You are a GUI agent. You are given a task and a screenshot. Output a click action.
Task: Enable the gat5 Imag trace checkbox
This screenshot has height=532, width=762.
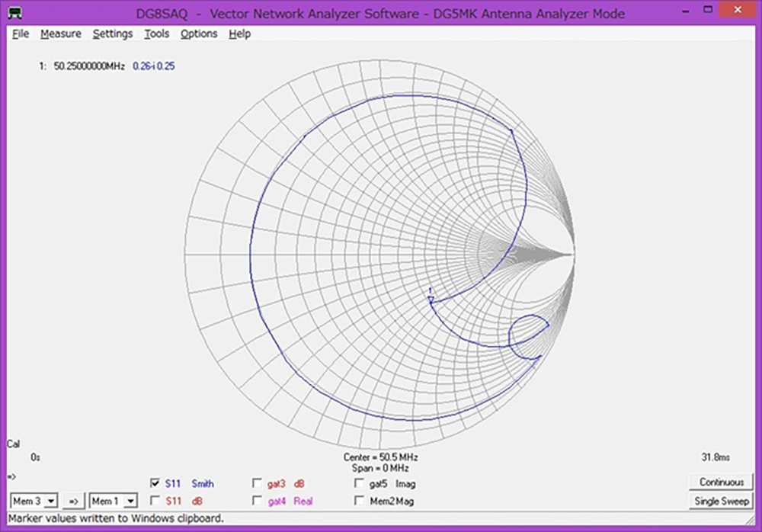(x=359, y=483)
